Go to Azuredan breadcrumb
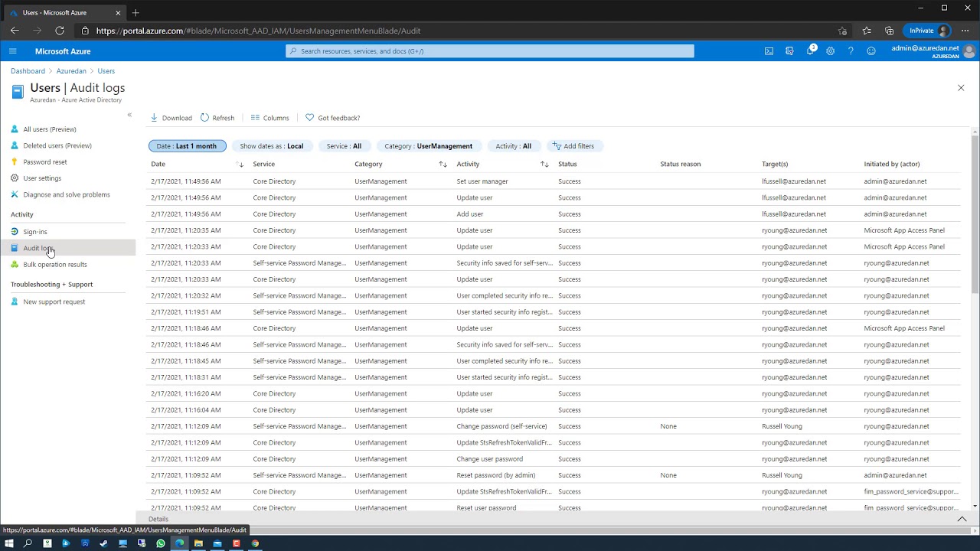 pos(71,71)
